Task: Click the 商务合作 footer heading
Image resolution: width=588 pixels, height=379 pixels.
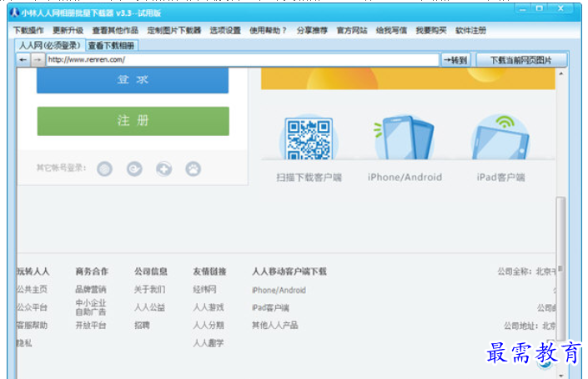Action: point(92,271)
